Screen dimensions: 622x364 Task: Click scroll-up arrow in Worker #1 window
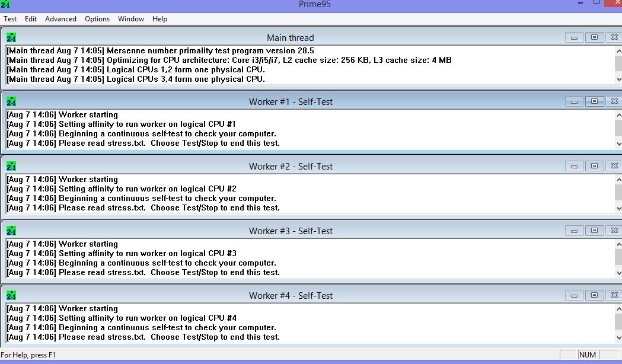pyautogui.click(x=618, y=115)
